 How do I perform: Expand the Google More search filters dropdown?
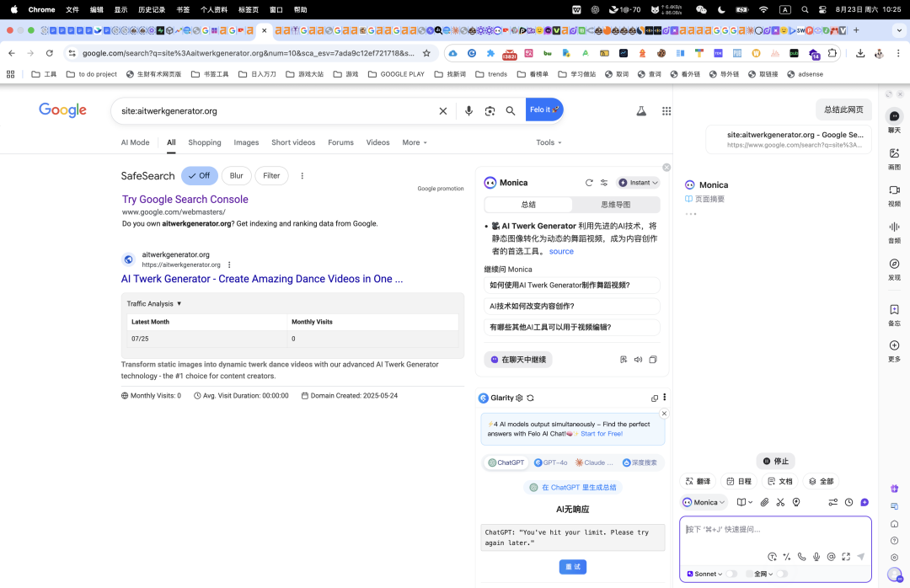[x=415, y=143]
